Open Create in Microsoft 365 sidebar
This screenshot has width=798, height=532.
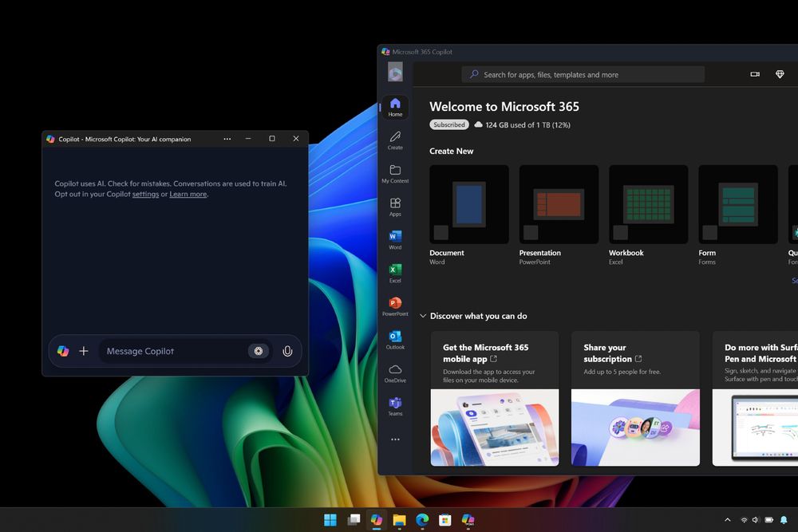click(395, 141)
